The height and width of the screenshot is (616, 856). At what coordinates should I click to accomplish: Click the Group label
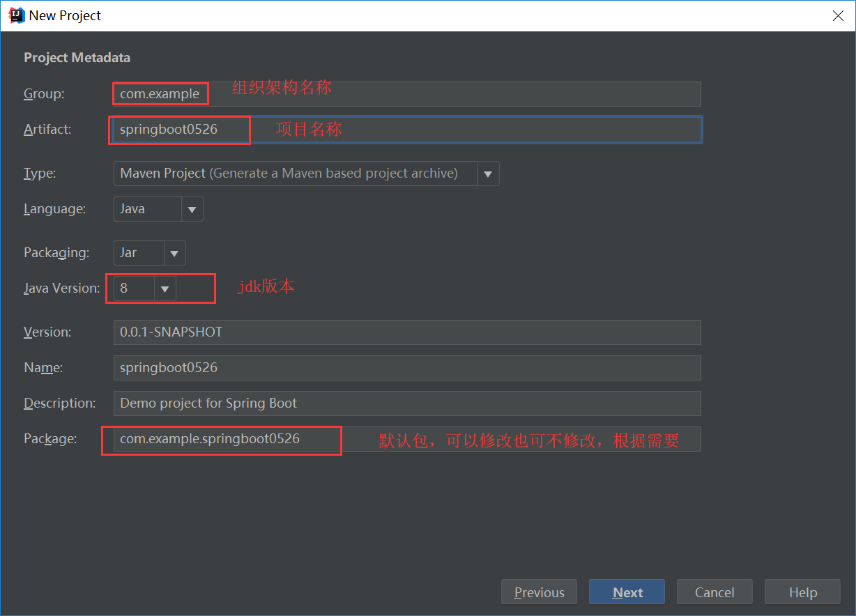pyautogui.click(x=44, y=94)
